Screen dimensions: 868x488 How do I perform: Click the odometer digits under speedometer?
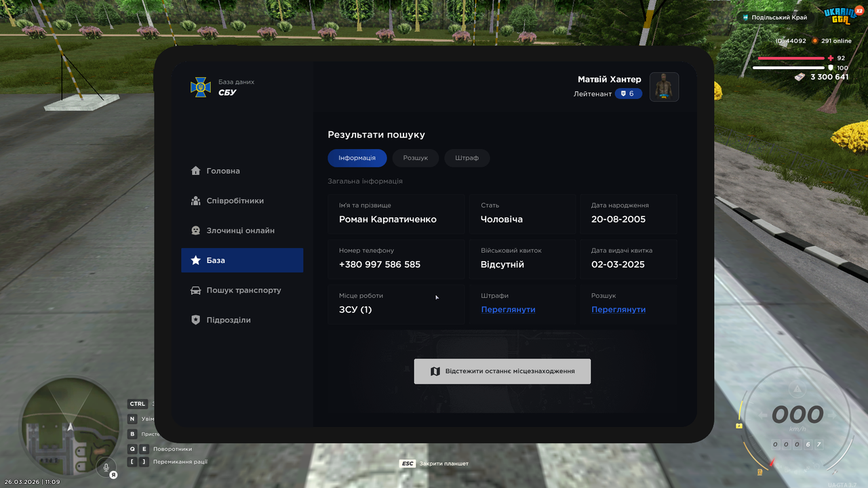click(797, 445)
